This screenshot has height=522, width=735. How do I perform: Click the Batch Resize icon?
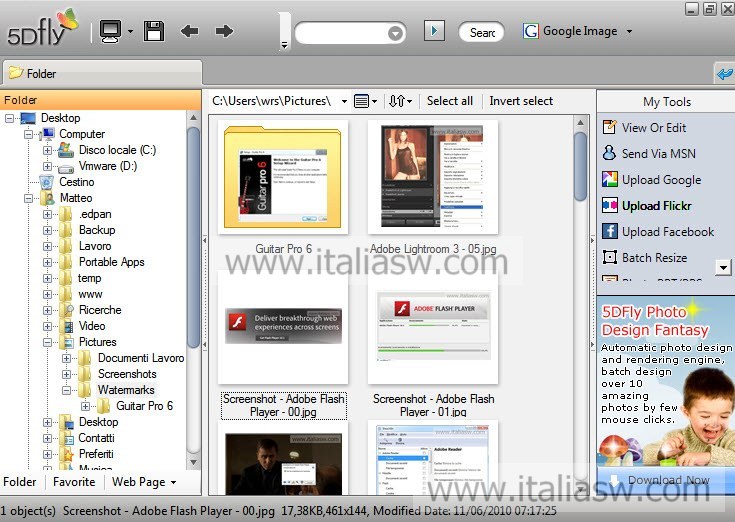[609, 257]
